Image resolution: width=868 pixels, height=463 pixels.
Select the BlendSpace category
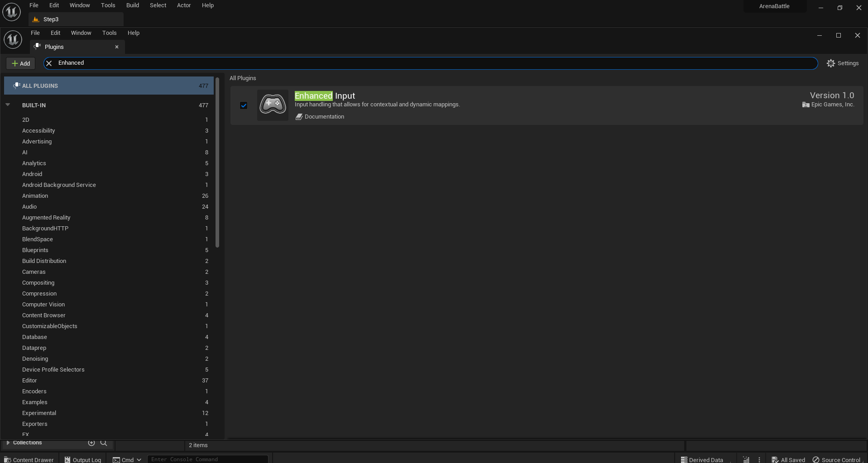point(109,239)
